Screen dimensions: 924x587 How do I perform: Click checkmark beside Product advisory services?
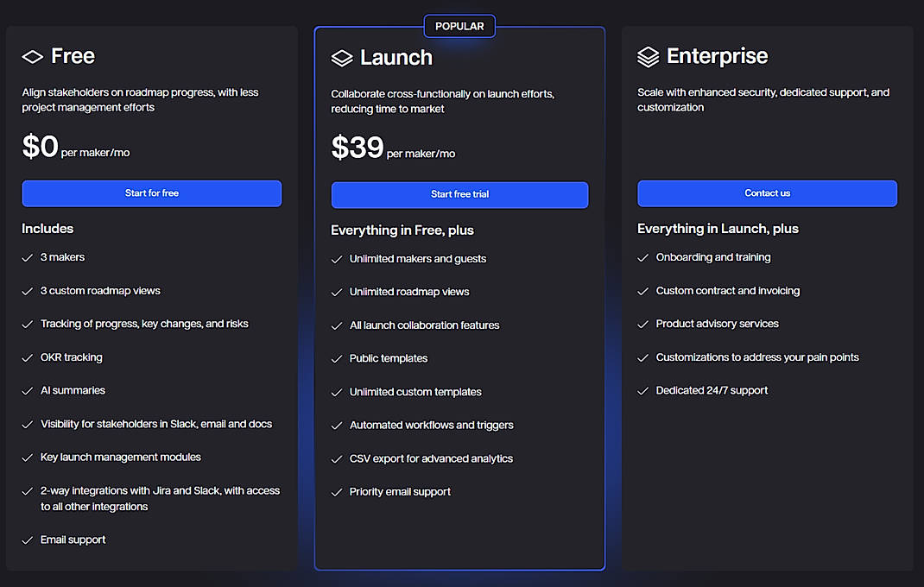tap(642, 325)
